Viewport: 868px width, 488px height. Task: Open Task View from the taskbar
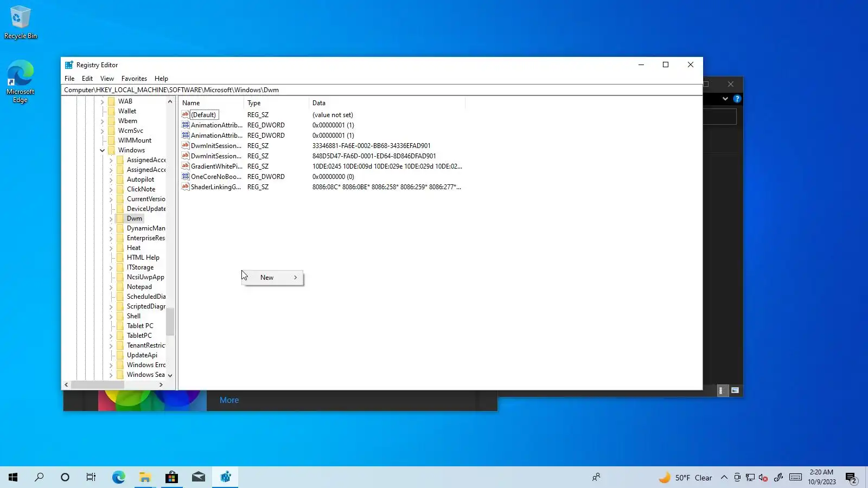point(91,477)
